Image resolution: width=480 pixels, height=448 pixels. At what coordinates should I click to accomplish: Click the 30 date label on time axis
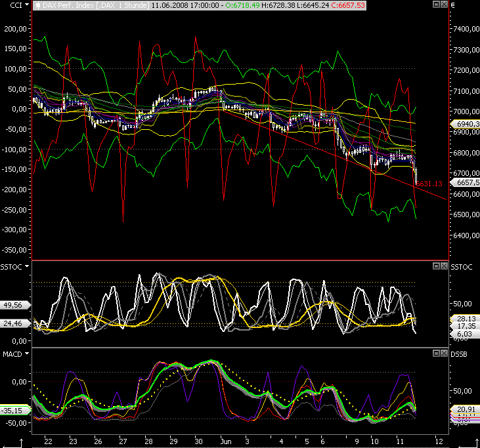coord(198,441)
